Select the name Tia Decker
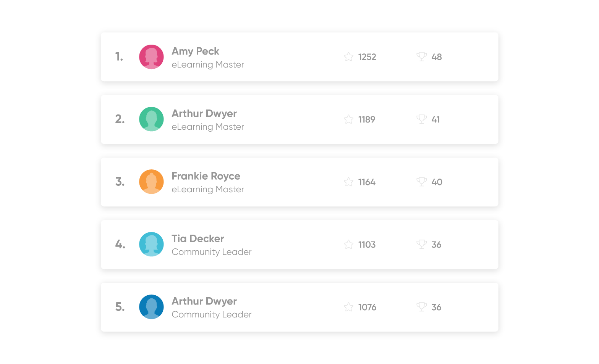 point(198,238)
